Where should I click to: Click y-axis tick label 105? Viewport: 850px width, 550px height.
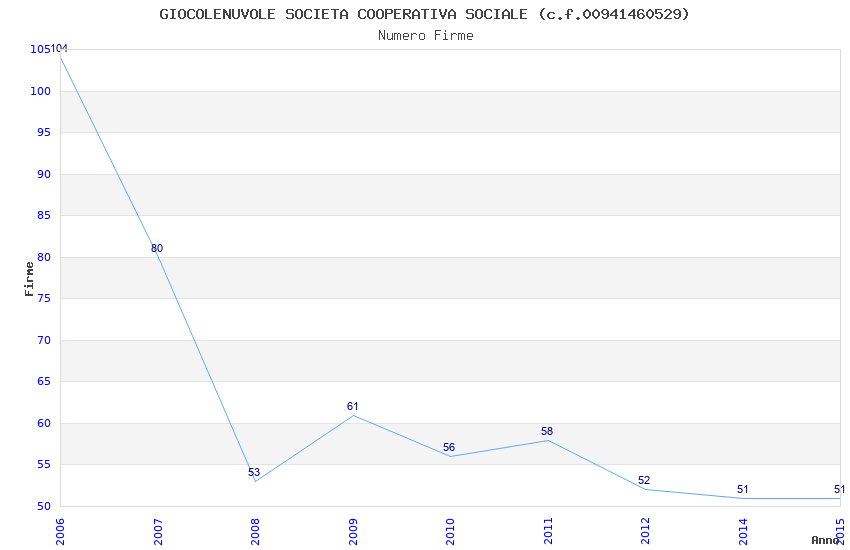pyautogui.click(x=40, y=49)
